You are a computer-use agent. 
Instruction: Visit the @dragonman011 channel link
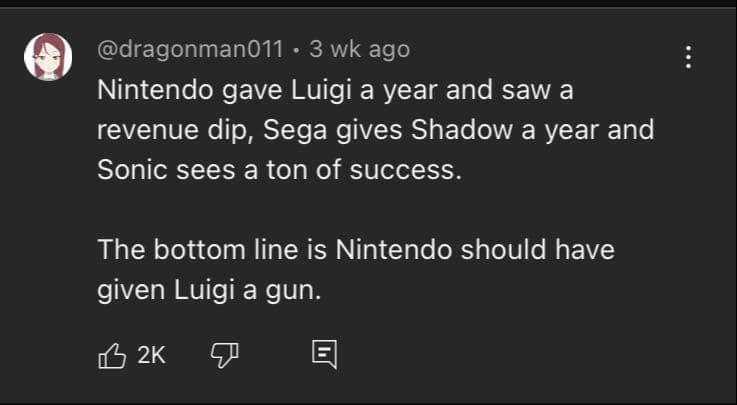[190, 49]
